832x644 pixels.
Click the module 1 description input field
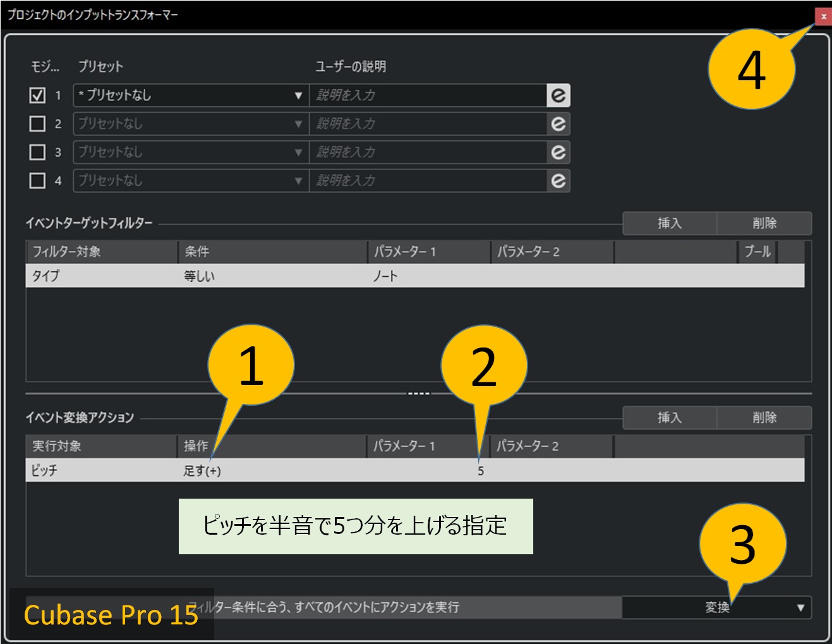[428, 95]
